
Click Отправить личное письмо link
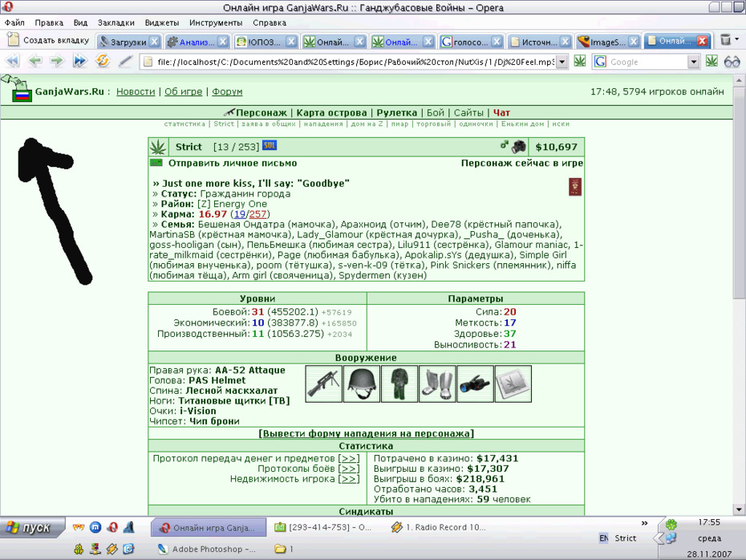(x=233, y=163)
